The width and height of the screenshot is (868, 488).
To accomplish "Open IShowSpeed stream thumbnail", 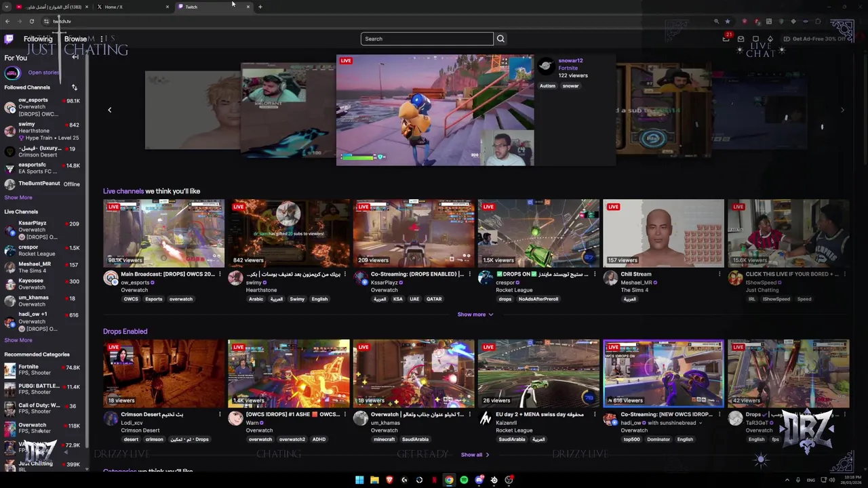I will [788, 233].
